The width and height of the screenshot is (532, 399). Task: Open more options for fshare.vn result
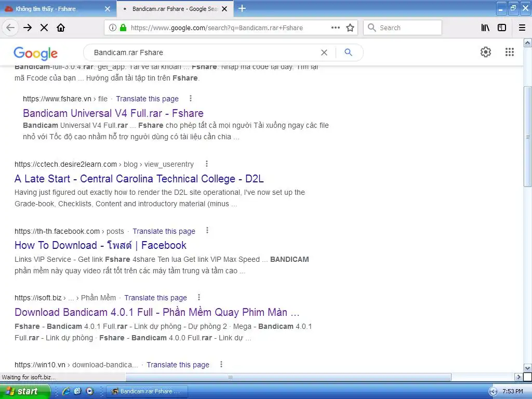tap(191, 98)
